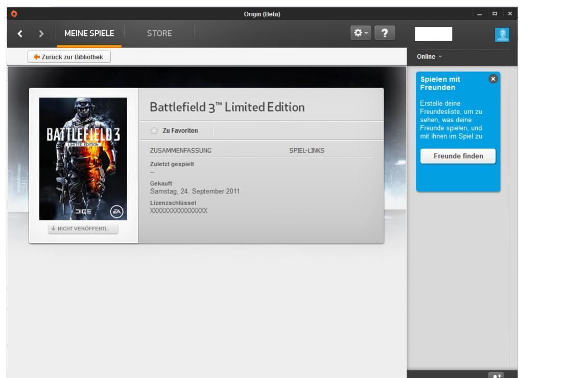Click the Battlefield 3 cover art

click(83, 159)
